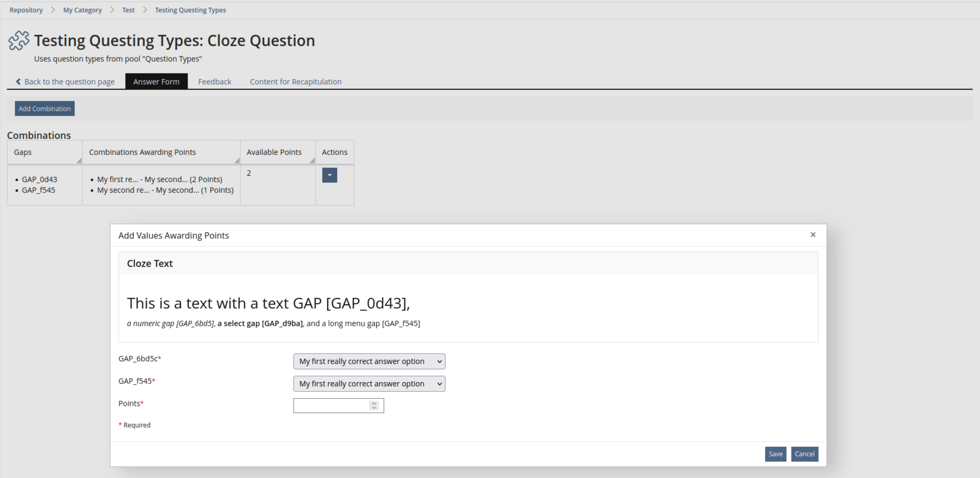Focus the Points input field
This screenshot has height=478, width=980.
[331, 406]
